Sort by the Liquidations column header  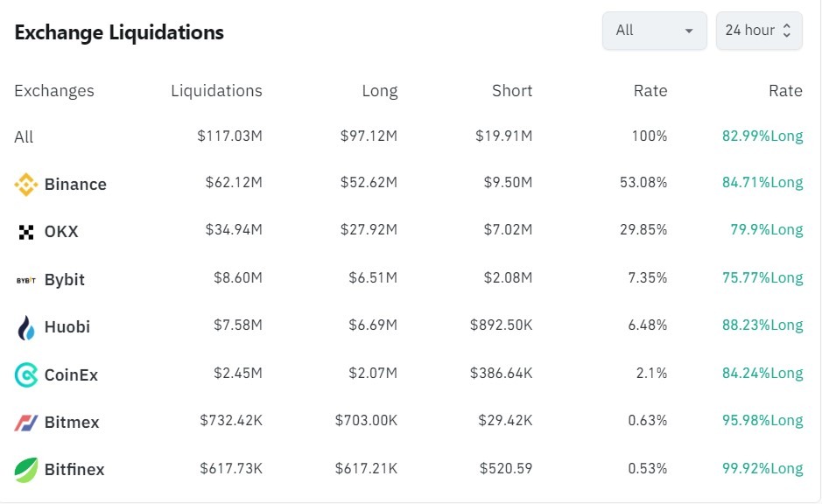tap(216, 91)
